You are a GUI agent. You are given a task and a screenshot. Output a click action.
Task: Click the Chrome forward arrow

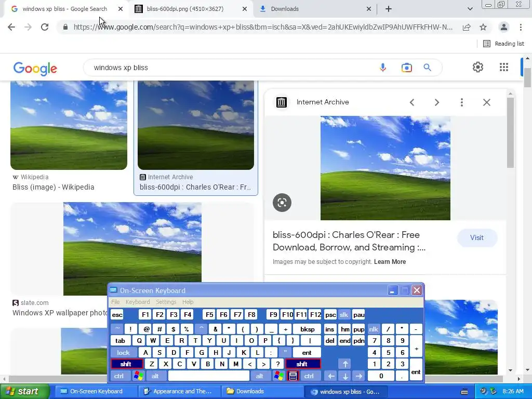(x=28, y=27)
